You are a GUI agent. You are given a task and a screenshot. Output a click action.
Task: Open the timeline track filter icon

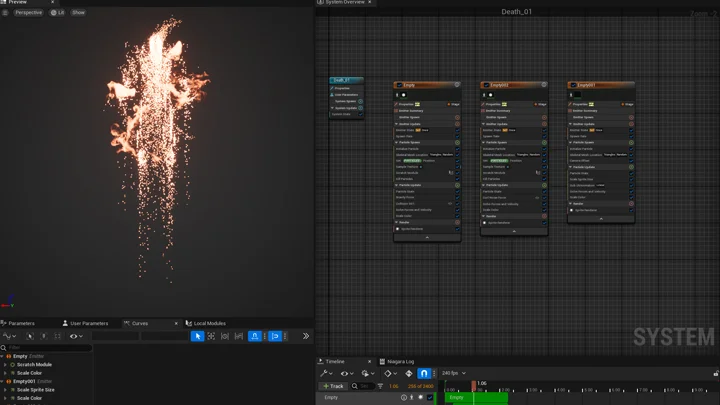pos(380,386)
